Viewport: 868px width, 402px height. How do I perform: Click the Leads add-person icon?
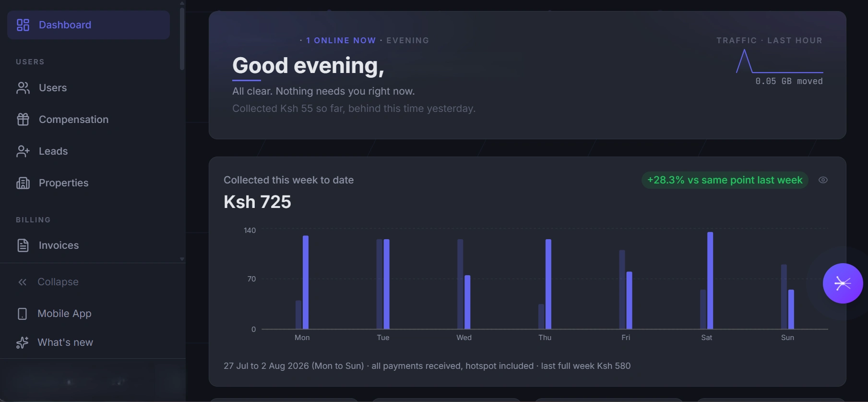click(x=23, y=151)
